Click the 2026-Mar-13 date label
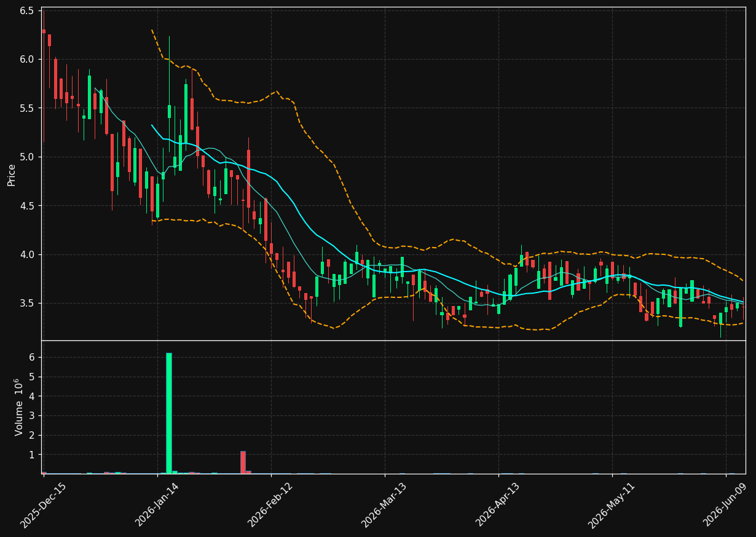This screenshot has width=756, height=537. tap(384, 505)
